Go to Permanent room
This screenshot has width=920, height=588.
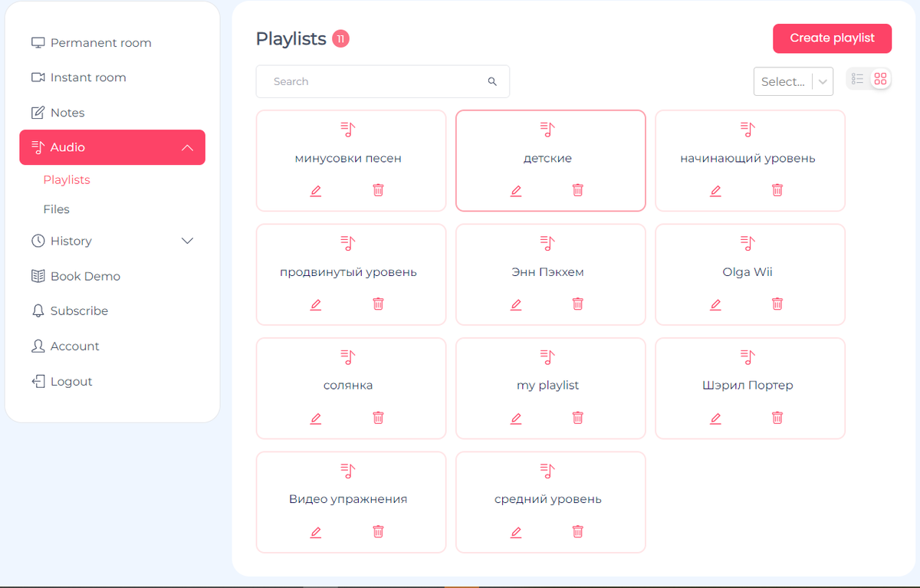[x=100, y=43]
